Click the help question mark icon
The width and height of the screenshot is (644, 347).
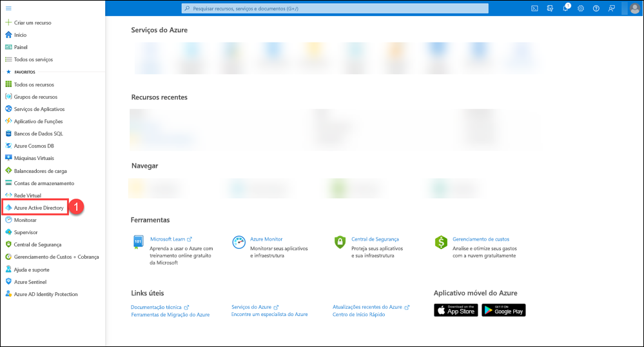(596, 8)
